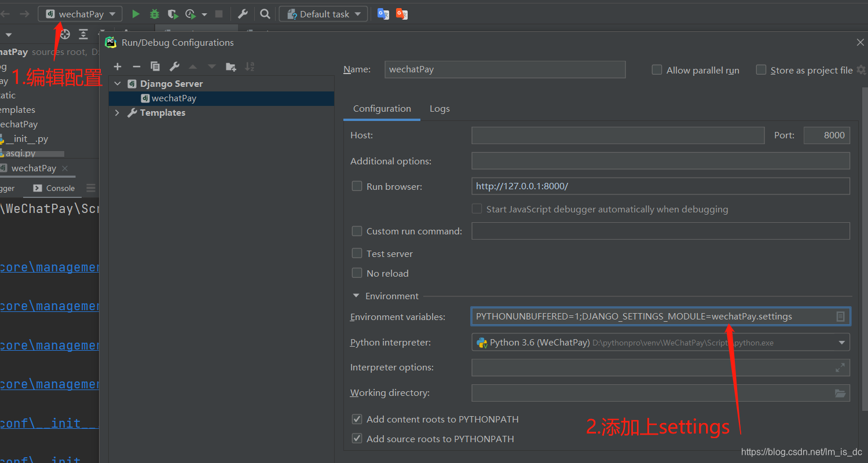This screenshot has width=868, height=463.
Task: Open dropdown arrow next to profiler icon
Action: point(204,14)
